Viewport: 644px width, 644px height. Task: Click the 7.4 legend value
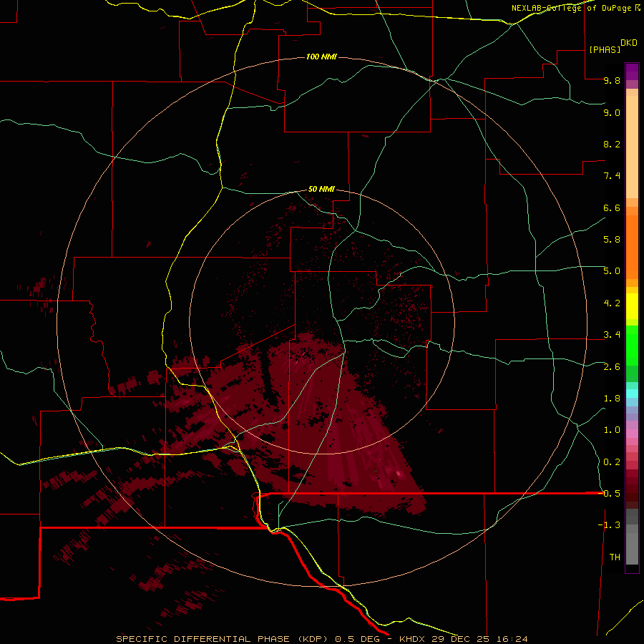612,176
